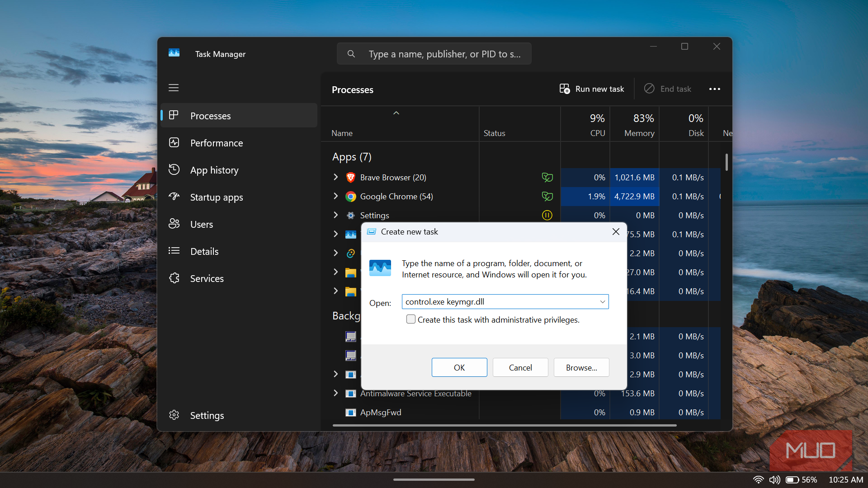The height and width of the screenshot is (488, 868).
Task: Click the 153.6 MB memory value for Antimalware
Action: 637,394
